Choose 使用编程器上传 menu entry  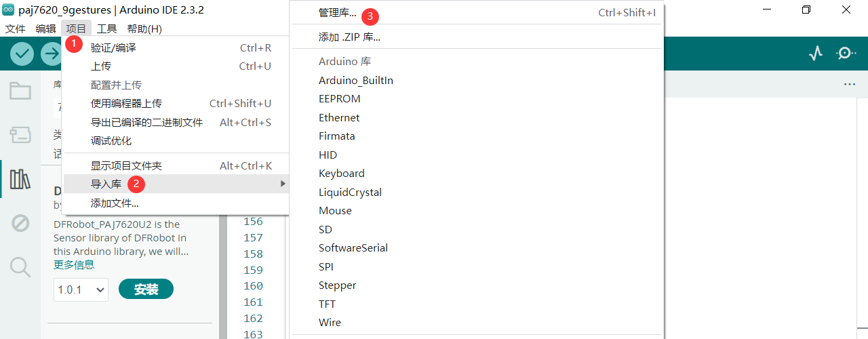tap(176, 103)
